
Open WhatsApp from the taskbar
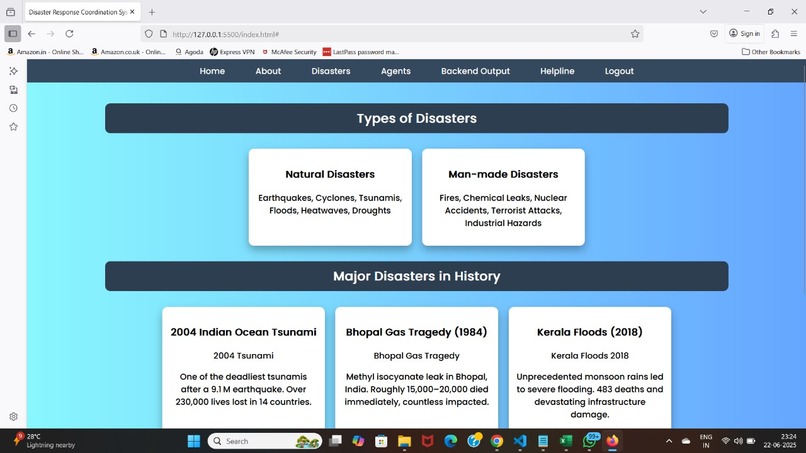[x=591, y=441]
